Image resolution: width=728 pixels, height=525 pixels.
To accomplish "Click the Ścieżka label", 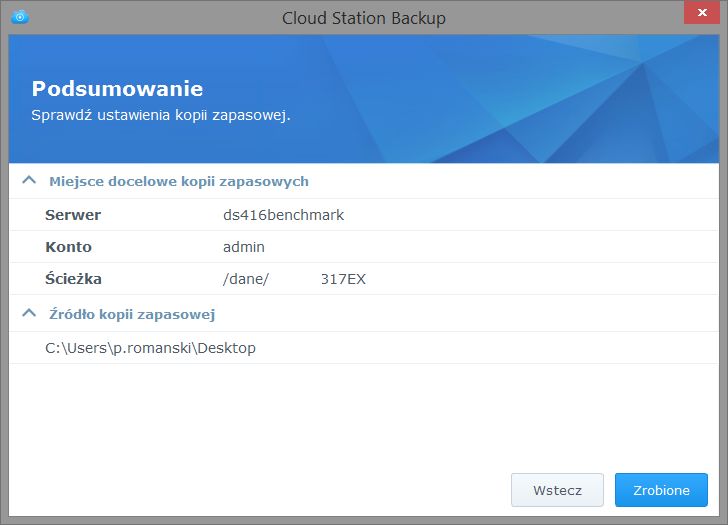I will (x=73, y=279).
